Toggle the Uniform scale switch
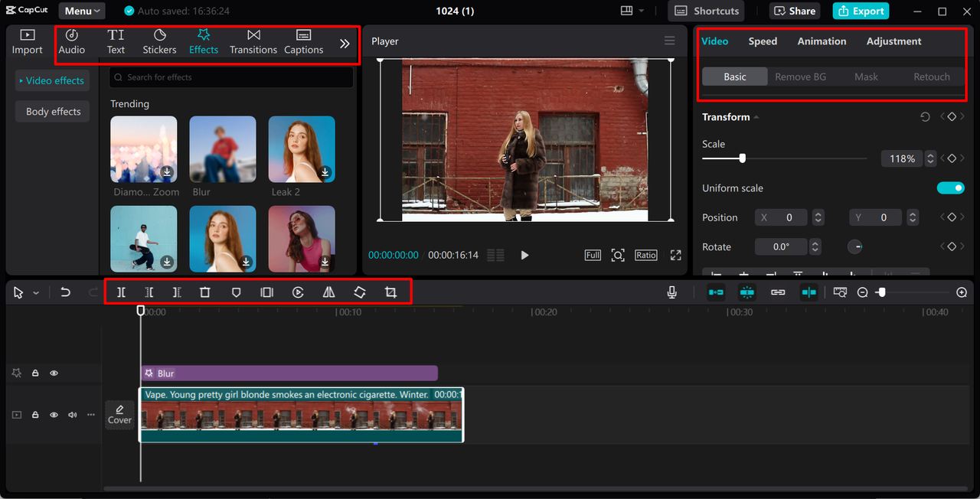This screenshot has width=980, height=499. coord(950,188)
